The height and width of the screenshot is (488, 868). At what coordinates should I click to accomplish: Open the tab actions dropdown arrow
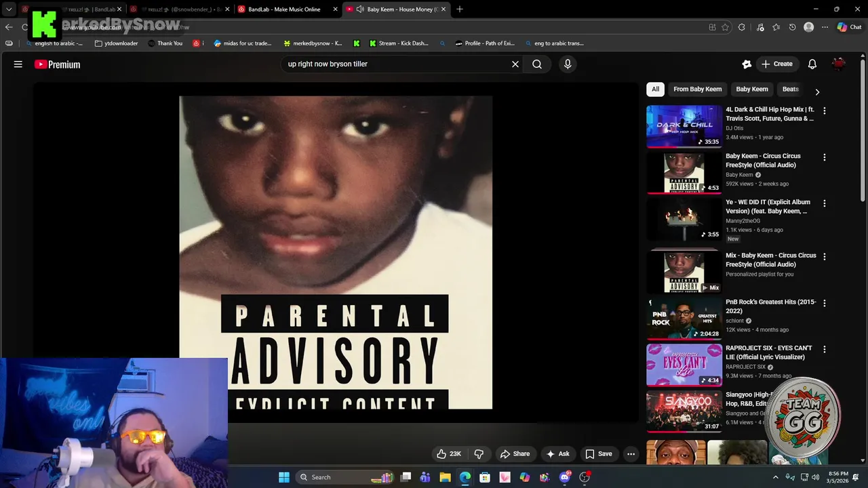tap(9, 9)
